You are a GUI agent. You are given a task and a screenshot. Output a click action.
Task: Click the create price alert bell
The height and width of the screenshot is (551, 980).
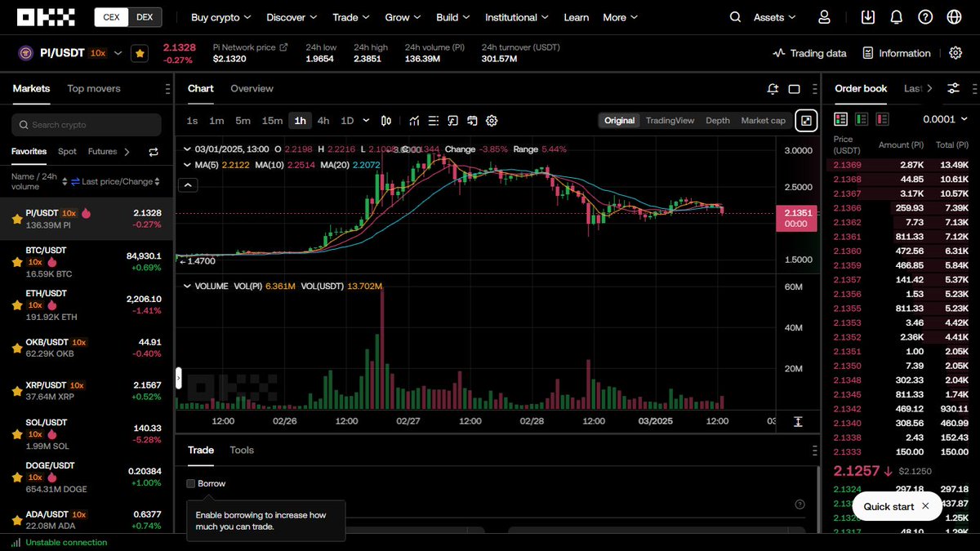click(773, 88)
